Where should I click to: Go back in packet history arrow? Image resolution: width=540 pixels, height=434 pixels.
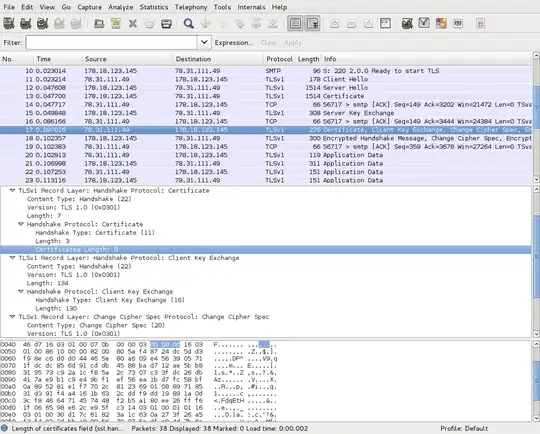(x=206, y=23)
